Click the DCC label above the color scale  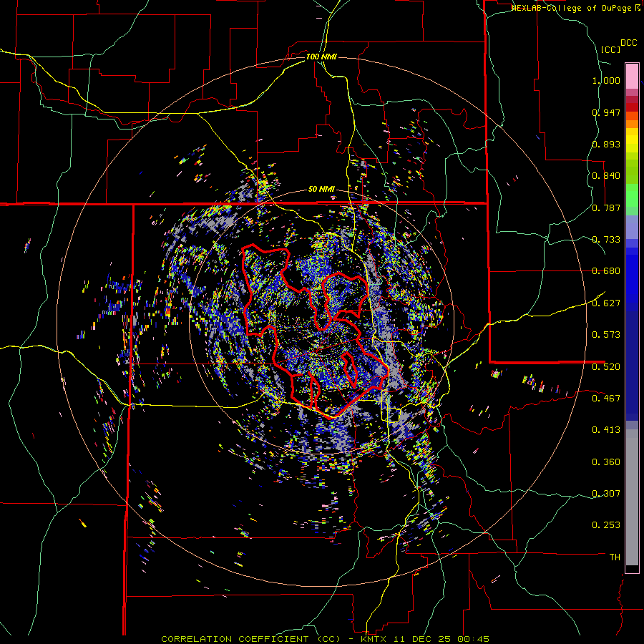(628, 43)
